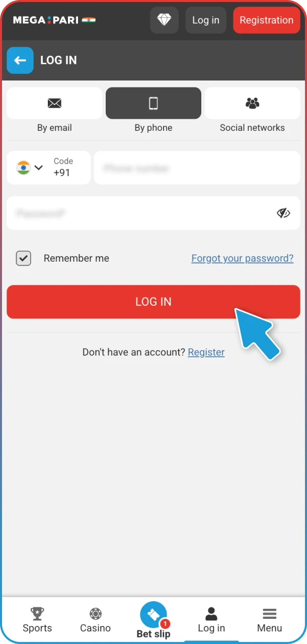Image resolution: width=307 pixels, height=644 pixels.
Task: Open the hamburger Menu icon
Action: (270, 614)
